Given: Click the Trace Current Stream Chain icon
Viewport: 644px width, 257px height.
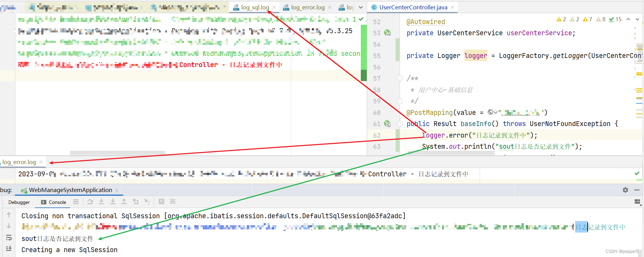Looking at the screenshot, I should pyautogui.click(x=173, y=201).
